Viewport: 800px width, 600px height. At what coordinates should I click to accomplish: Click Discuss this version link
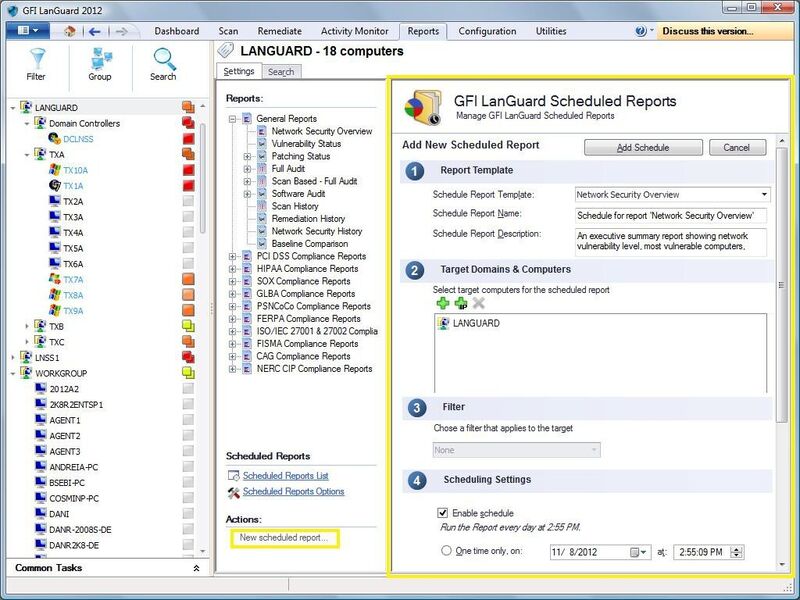(708, 31)
